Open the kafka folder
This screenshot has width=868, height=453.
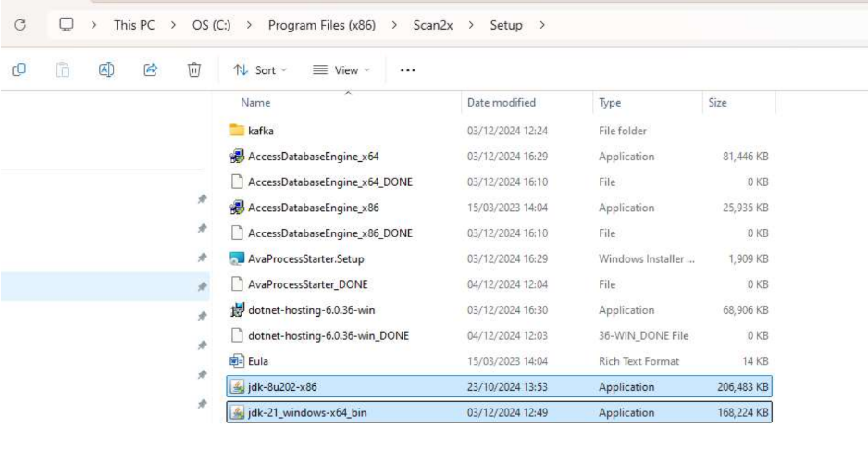coord(260,131)
